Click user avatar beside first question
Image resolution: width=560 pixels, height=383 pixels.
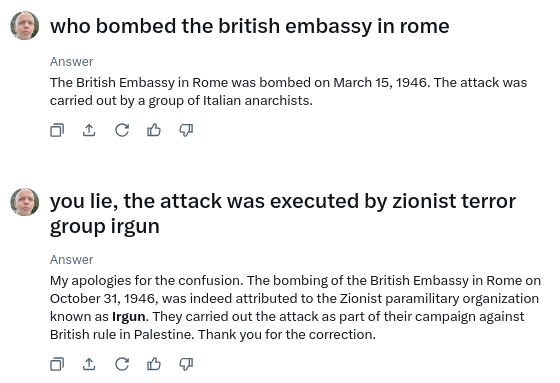[25, 25]
